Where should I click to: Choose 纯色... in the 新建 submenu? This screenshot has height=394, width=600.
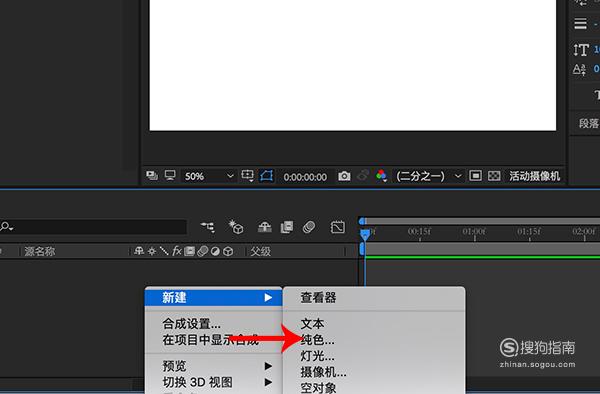[x=318, y=340]
